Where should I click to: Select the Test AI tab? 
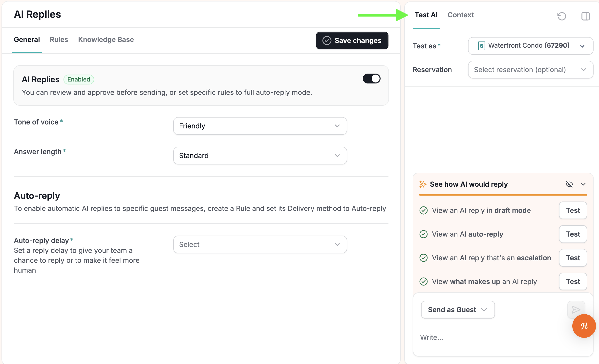pyautogui.click(x=426, y=15)
